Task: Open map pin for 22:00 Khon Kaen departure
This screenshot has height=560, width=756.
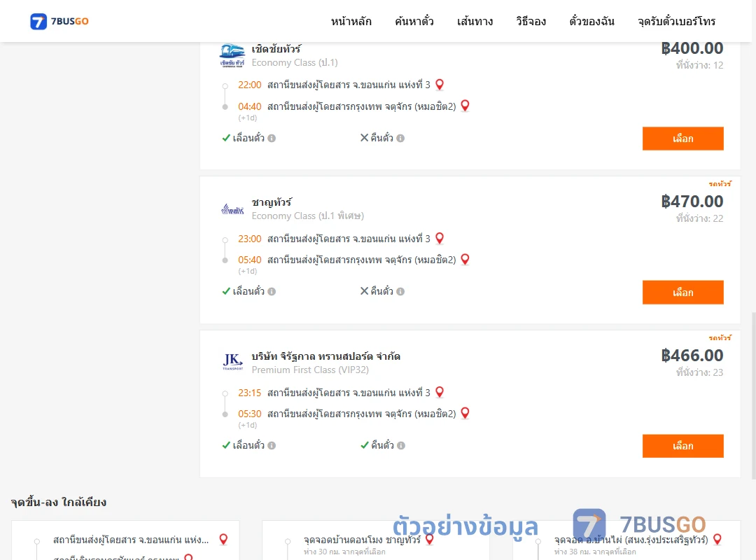Action: (x=439, y=85)
